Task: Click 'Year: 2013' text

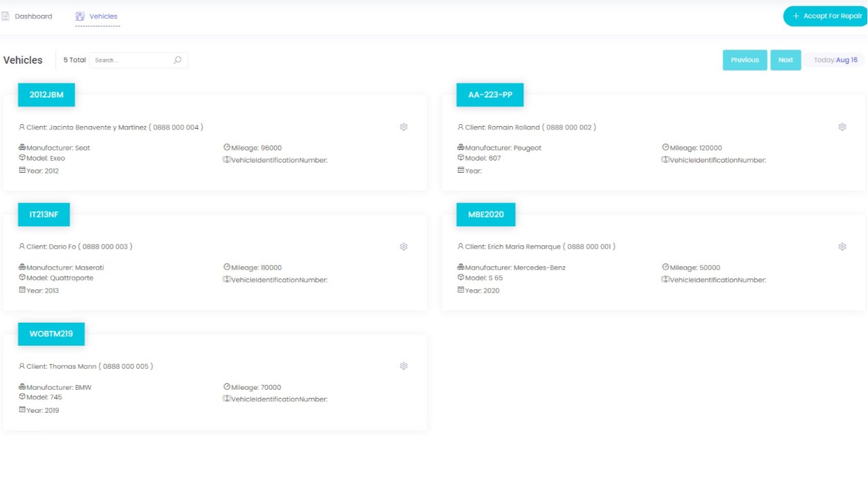Action: point(43,291)
